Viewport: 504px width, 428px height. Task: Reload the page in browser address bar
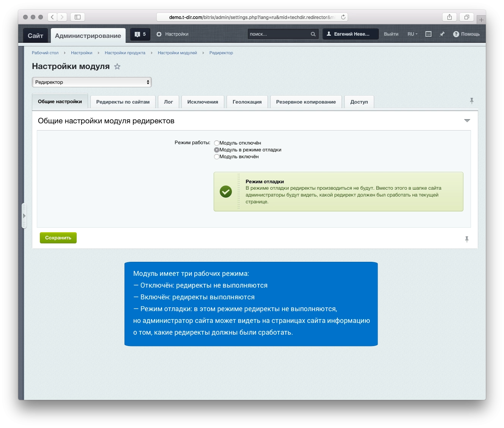pos(343,17)
